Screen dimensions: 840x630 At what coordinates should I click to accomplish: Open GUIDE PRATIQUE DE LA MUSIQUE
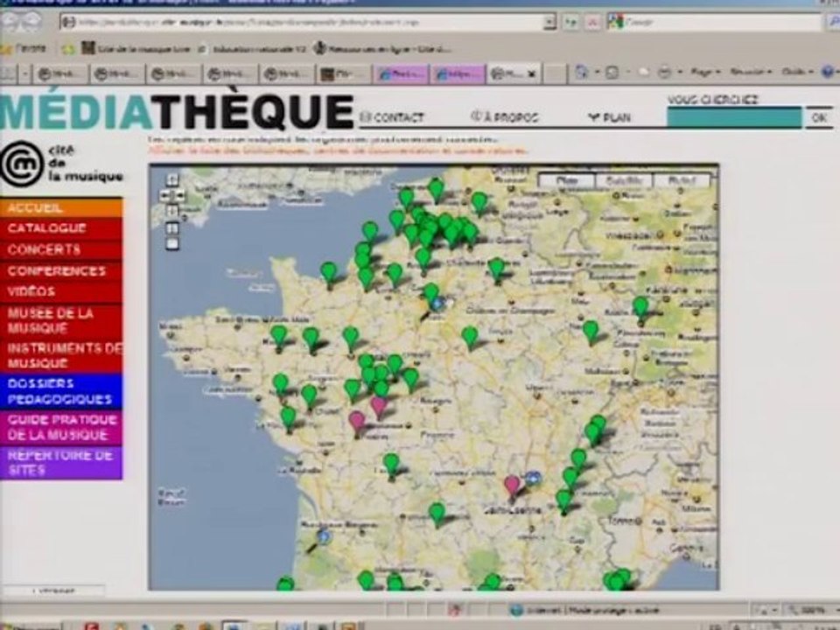(x=61, y=427)
